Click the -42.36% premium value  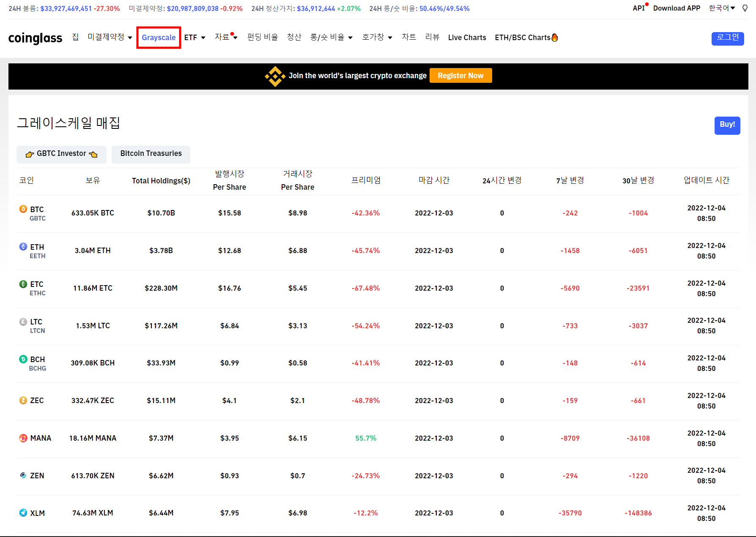pos(366,213)
